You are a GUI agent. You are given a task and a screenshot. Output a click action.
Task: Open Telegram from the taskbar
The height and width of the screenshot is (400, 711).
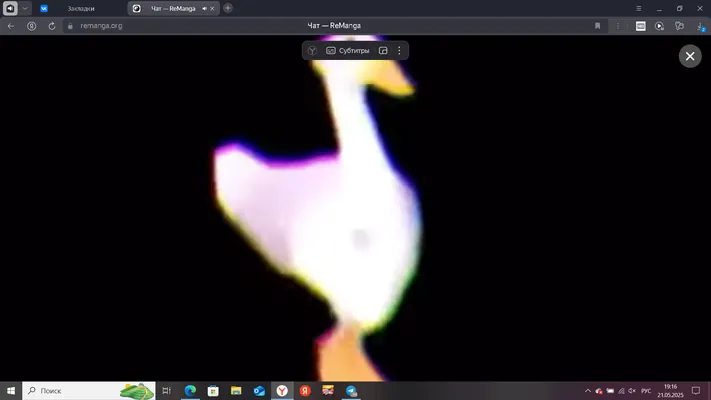351,390
